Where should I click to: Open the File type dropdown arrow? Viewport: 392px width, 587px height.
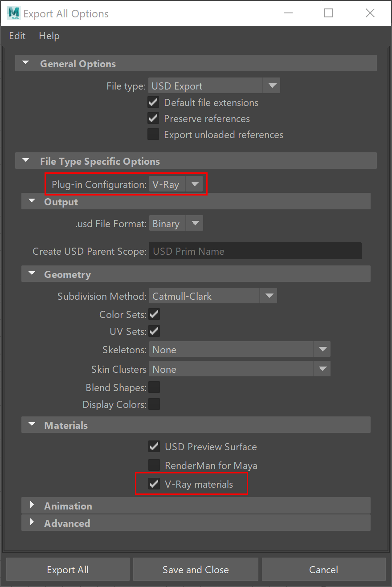(x=272, y=86)
